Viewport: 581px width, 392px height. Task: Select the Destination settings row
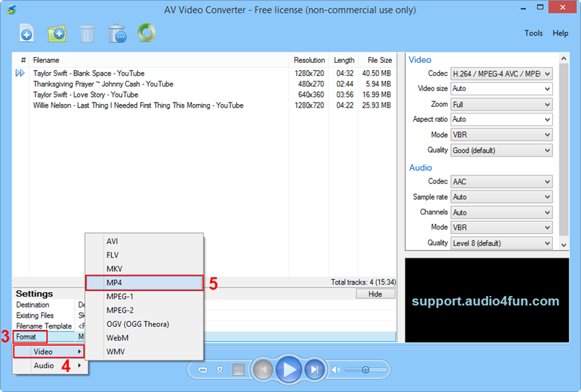click(x=204, y=305)
